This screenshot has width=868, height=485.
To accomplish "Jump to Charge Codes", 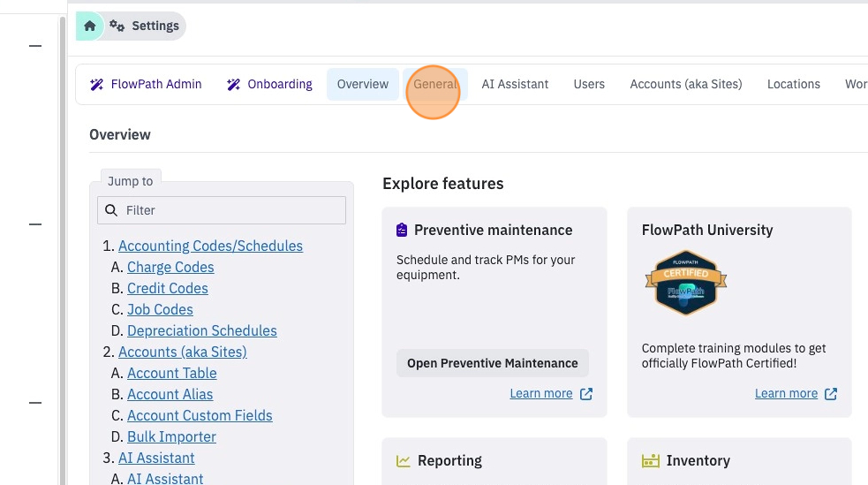I will (170, 267).
